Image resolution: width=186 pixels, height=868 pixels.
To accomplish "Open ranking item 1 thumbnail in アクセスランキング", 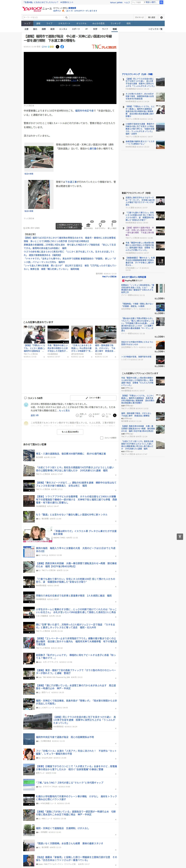I will (160, 82).
